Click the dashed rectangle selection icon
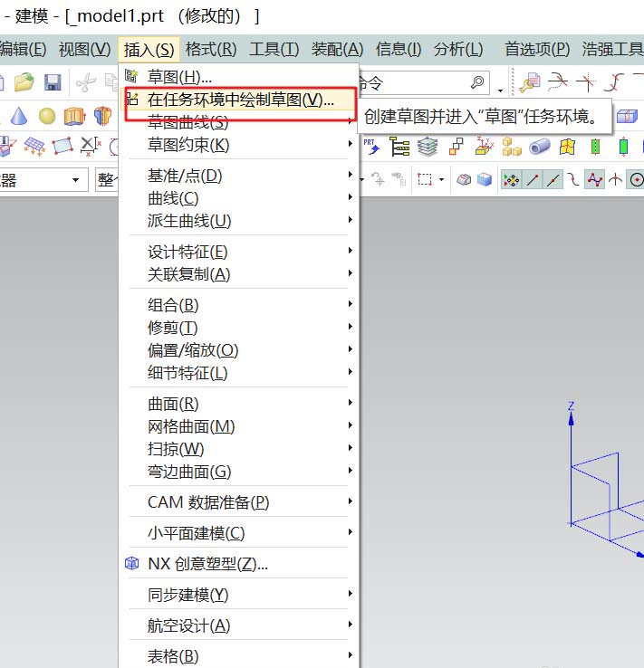Viewport: 644px width, 668px height. click(x=425, y=179)
